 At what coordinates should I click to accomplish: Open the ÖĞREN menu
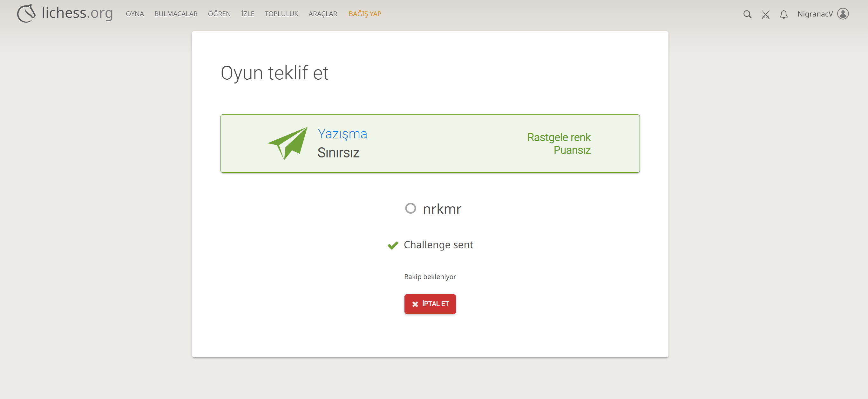[x=219, y=14]
